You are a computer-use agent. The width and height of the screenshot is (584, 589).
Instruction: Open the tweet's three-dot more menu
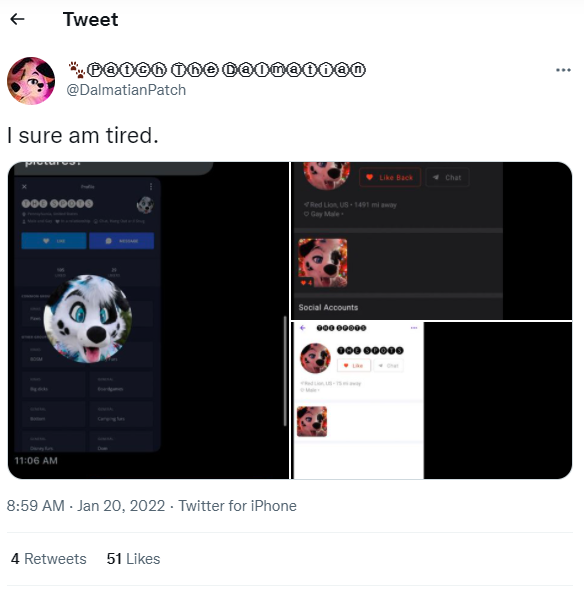click(x=563, y=70)
